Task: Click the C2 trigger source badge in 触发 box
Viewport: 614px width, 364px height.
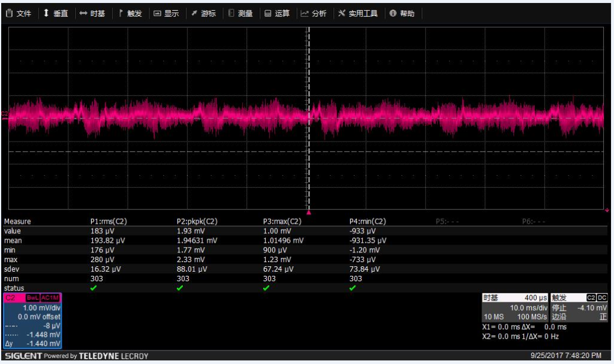Action: pos(591,298)
